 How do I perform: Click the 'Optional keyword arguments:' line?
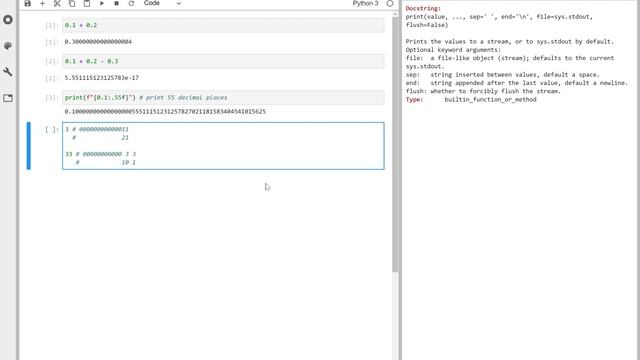[453, 50]
